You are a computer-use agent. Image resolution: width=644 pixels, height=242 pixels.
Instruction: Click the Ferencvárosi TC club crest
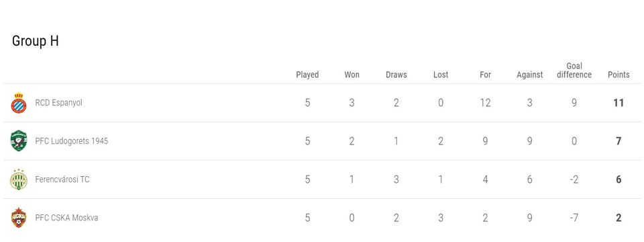(19, 179)
